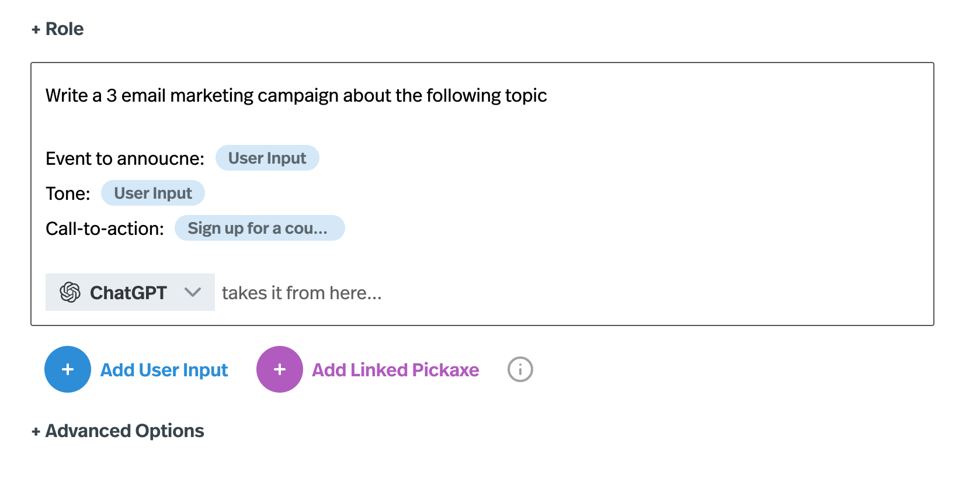Click 'takes it from here...' text
980x499 pixels.
coord(301,293)
